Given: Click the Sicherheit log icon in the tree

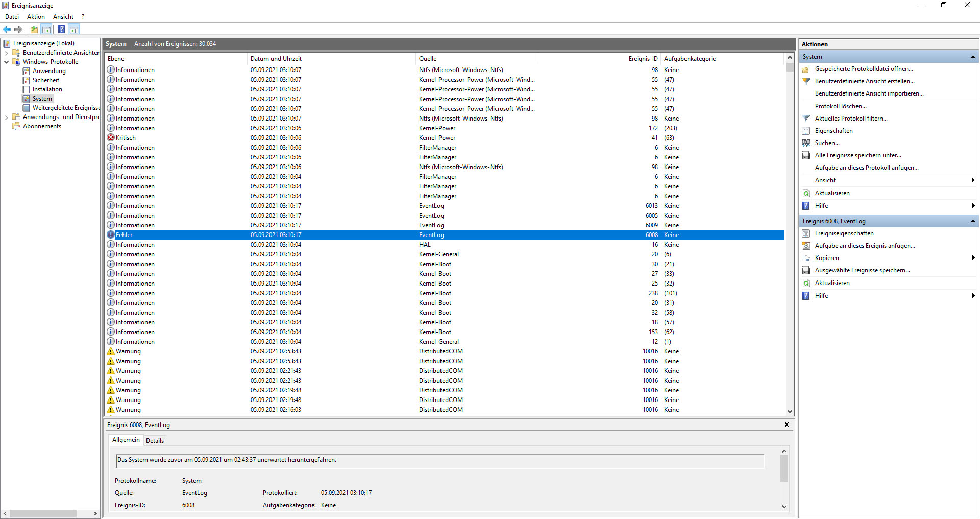Looking at the screenshot, I should tap(26, 80).
